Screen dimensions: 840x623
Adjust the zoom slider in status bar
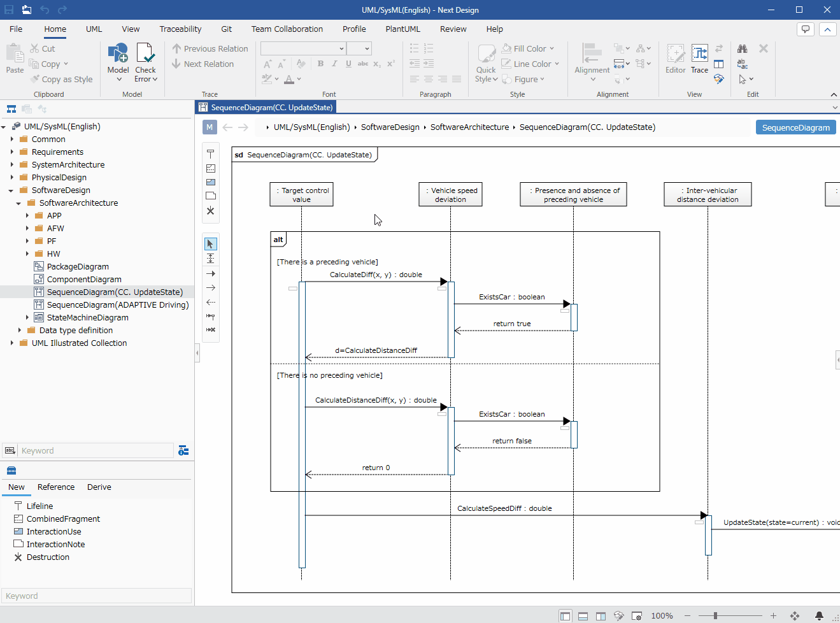point(716,616)
